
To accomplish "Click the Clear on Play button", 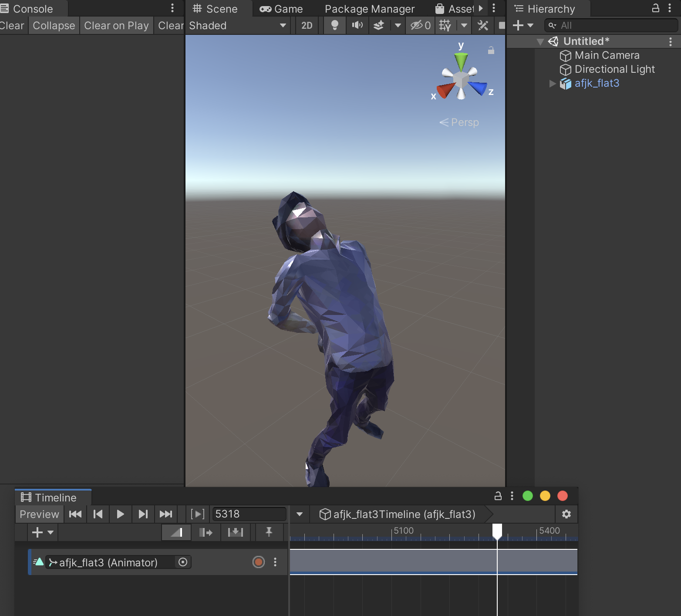I will (116, 25).
